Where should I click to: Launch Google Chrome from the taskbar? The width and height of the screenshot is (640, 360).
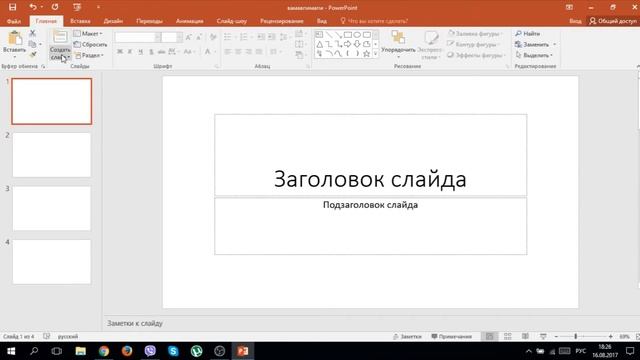pos(104,351)
